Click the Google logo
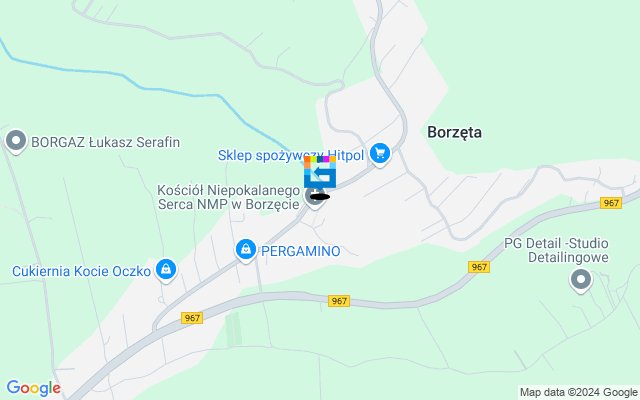The image size is (640, 400). [x=33, y=388]
